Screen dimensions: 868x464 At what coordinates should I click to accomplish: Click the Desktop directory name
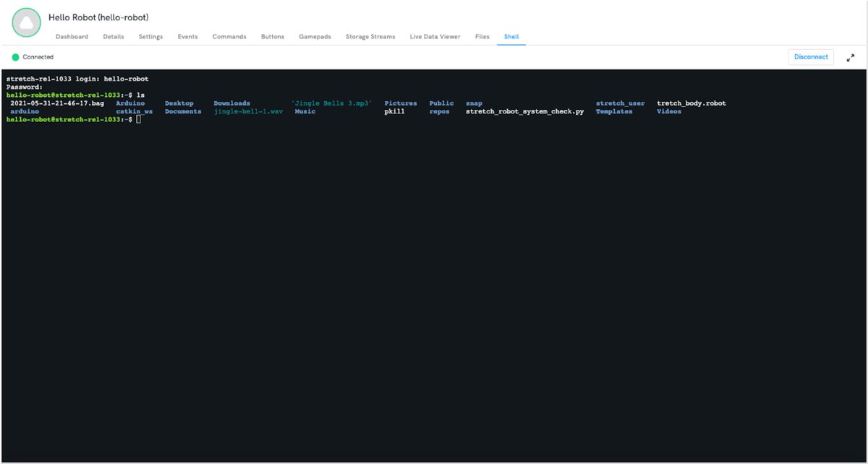click(x=179, y=103)
